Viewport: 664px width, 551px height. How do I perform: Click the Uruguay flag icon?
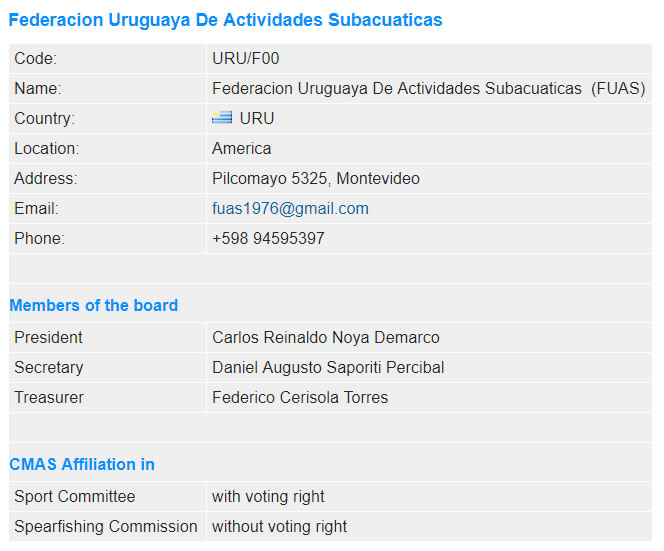pos(222,118)
